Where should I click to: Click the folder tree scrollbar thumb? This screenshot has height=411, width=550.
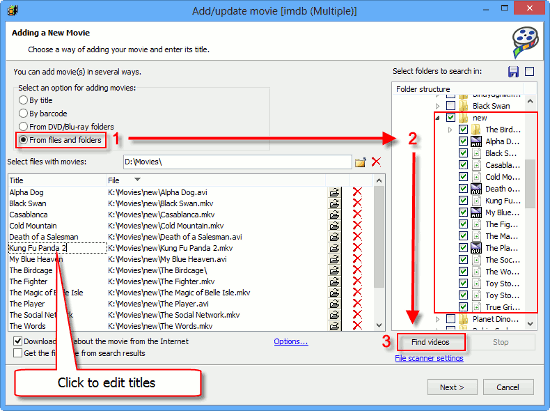coord(530,183)
